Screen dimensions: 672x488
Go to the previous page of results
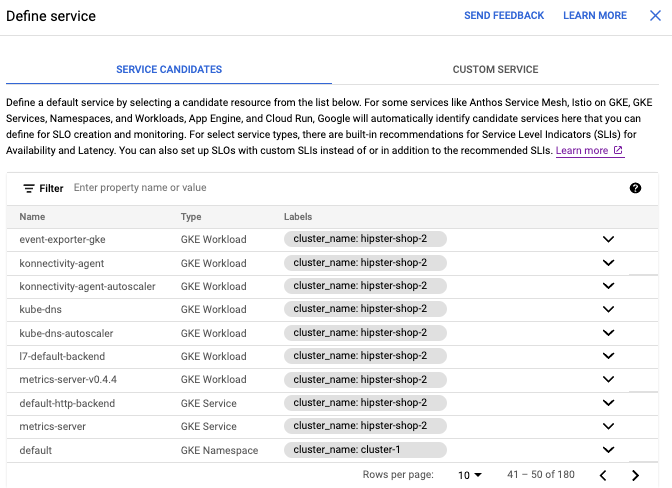603,475
